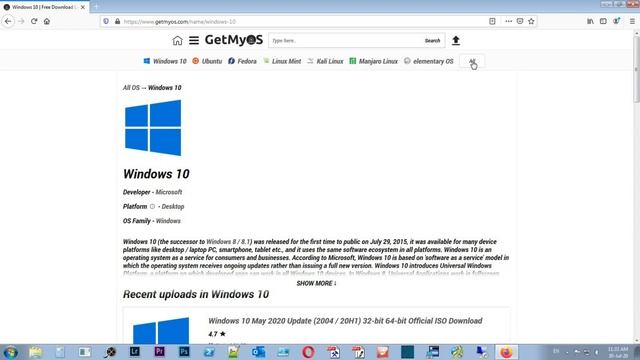Viewport: 640px width, 360px height.
Task: Expand description with SHOW MORE
Action: 316,283
